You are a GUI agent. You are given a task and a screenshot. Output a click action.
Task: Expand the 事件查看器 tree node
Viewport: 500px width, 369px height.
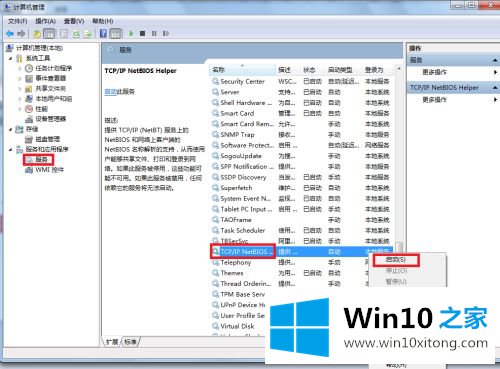20,79
